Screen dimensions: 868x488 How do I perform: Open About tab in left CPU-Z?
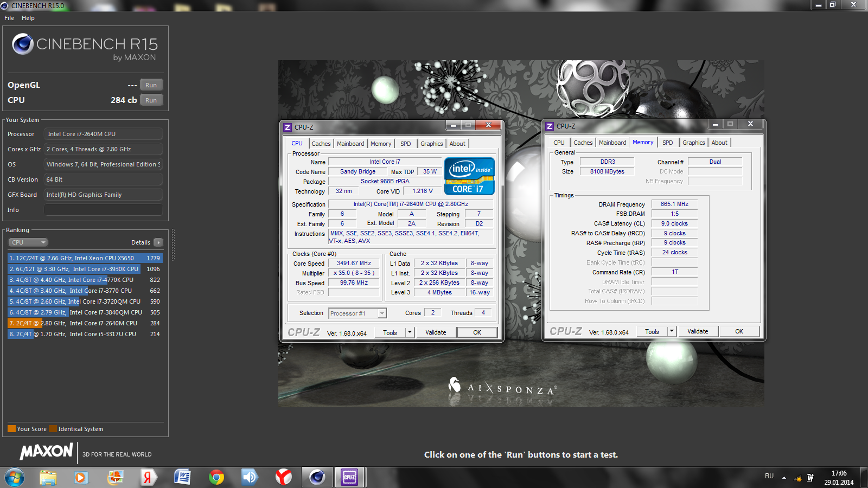pos(457,144)
